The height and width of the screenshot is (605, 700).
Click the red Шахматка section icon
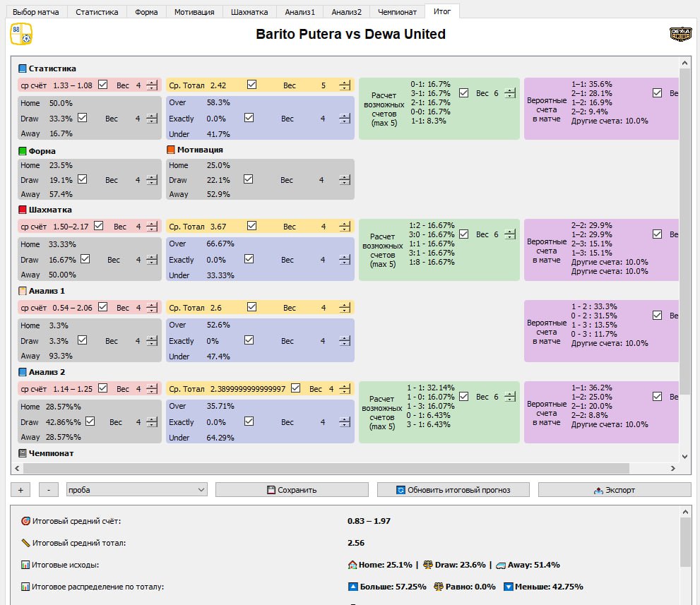pyautogui.click(x=23, y=210)
